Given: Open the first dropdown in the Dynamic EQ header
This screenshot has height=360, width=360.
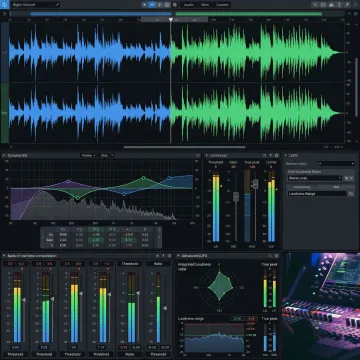Looking at the screenshot, I should point(89,155).
